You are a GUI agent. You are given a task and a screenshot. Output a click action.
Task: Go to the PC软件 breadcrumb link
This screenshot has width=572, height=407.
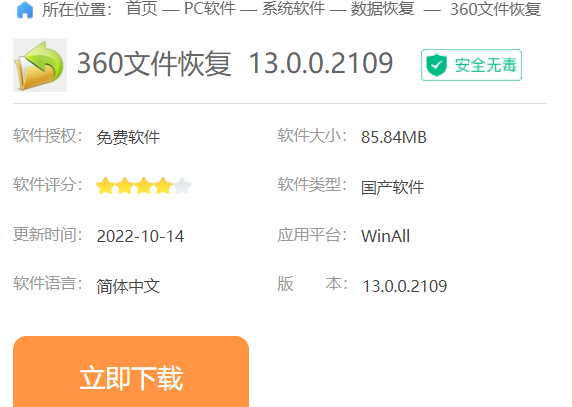(x=210, y=9)
